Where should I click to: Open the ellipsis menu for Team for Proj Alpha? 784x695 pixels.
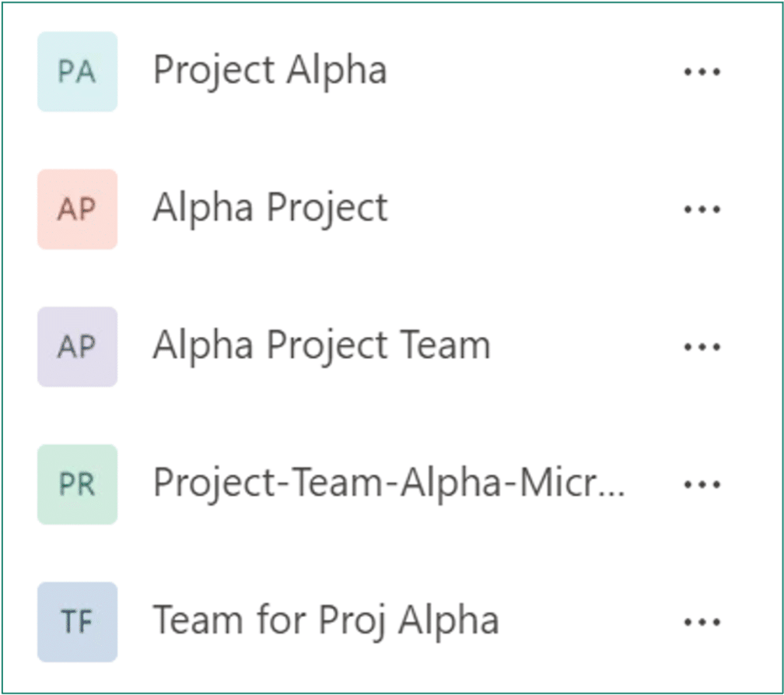click(702, 622)
